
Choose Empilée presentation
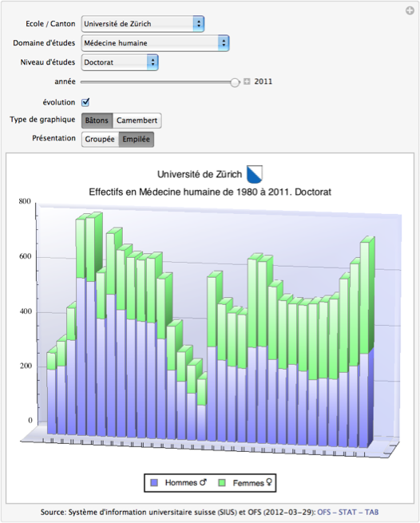pos(136,139)
